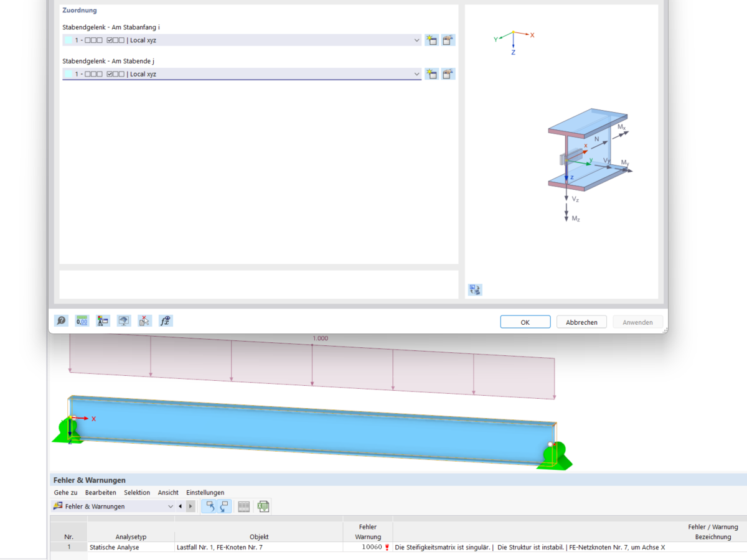Select error row 1 about Steifigkeitsmatrix singulär

tap(374, 548)
